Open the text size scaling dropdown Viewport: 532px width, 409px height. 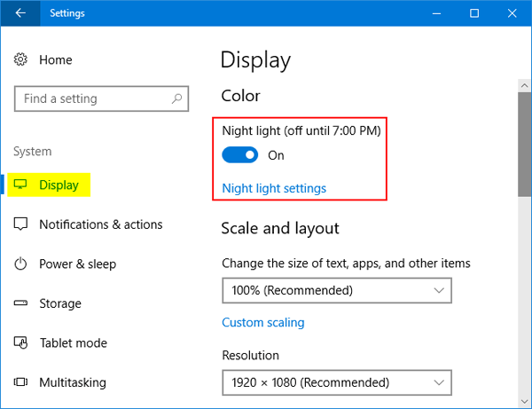pos(336,290)
